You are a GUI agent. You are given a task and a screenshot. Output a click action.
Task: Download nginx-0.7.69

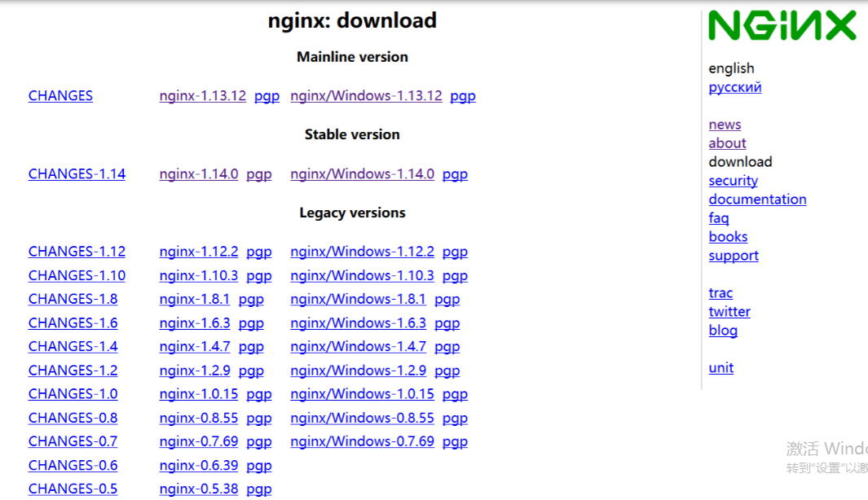[199, 441]
